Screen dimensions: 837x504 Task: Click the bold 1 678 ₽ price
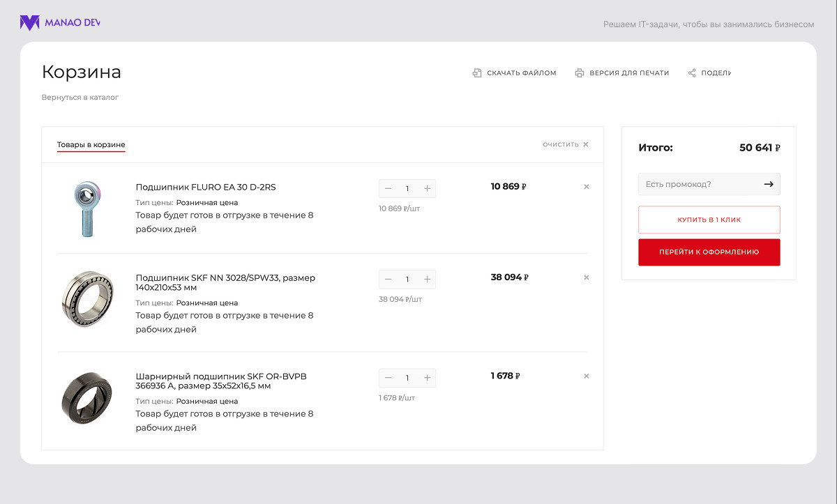506,376
